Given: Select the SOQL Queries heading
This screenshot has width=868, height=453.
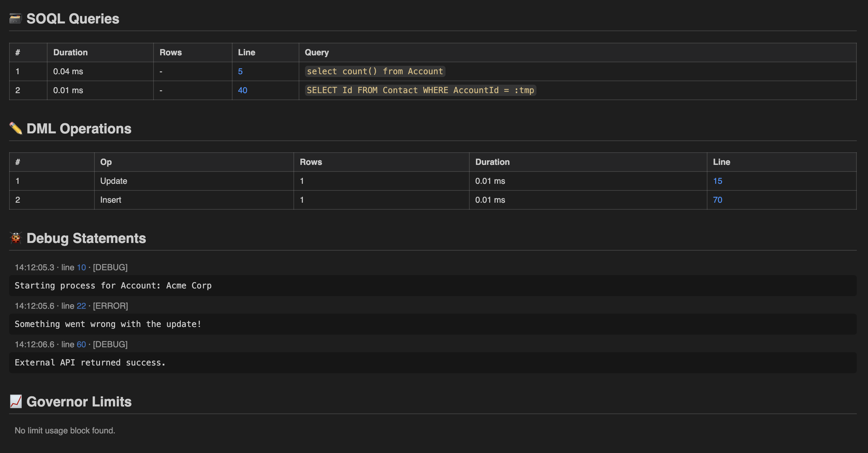Looking at the screenshot, I should [x=73, y=19].
